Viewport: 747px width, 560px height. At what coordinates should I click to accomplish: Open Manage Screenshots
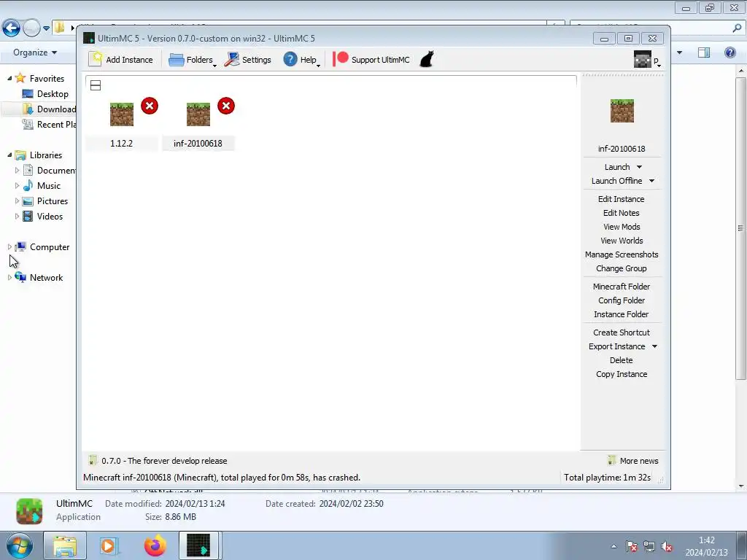point(622,254)
